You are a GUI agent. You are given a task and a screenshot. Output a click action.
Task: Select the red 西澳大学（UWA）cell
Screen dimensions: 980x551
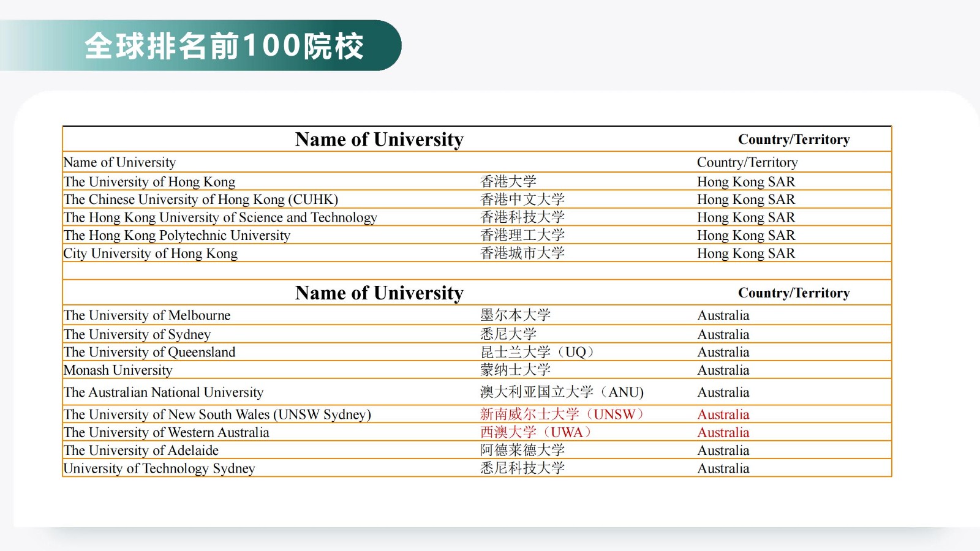538,432
